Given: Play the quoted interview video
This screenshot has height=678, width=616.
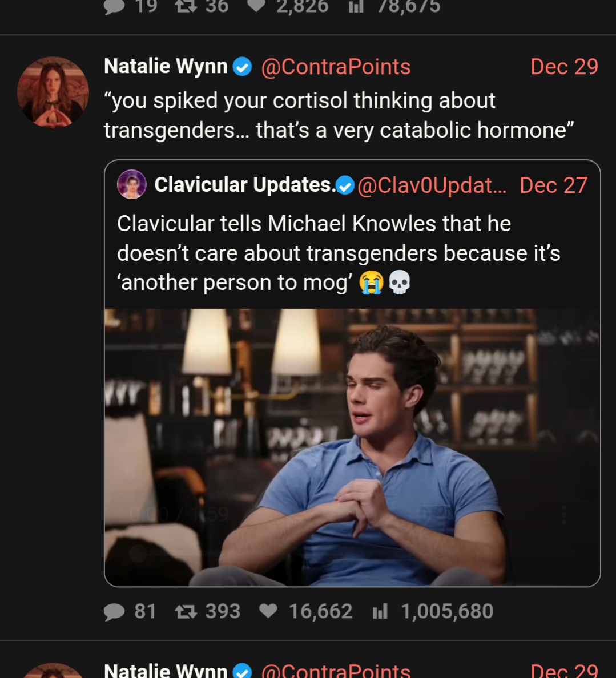Looking at the screenshot, I should [352, 447].
